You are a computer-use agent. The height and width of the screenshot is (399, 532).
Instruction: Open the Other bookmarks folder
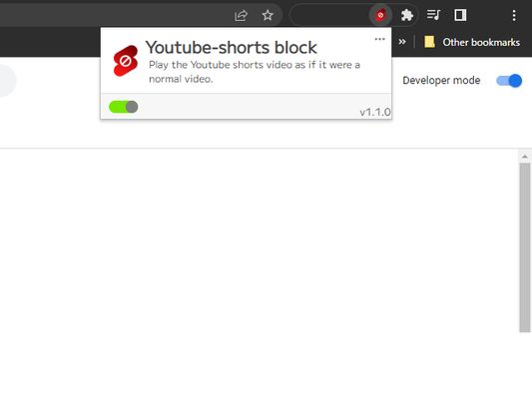tap(472, 42)
